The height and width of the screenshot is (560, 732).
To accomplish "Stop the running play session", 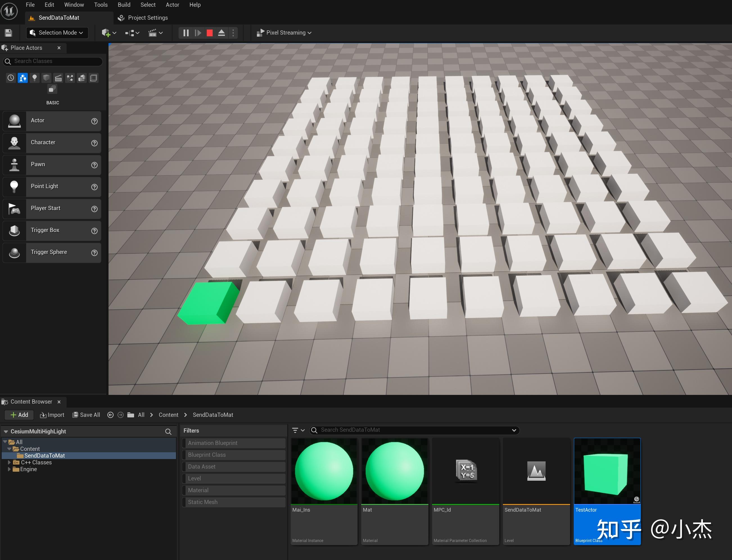I will [x=210, y=32].
